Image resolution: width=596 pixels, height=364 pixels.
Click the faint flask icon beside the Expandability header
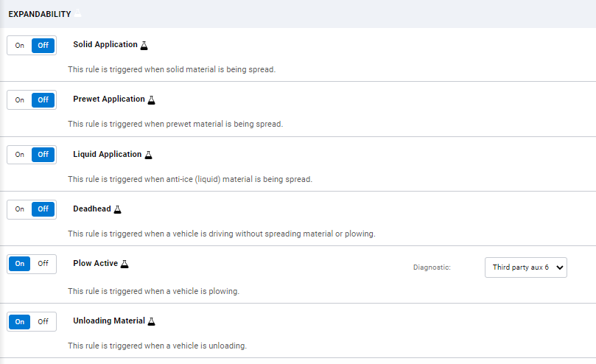pos(78,14)
